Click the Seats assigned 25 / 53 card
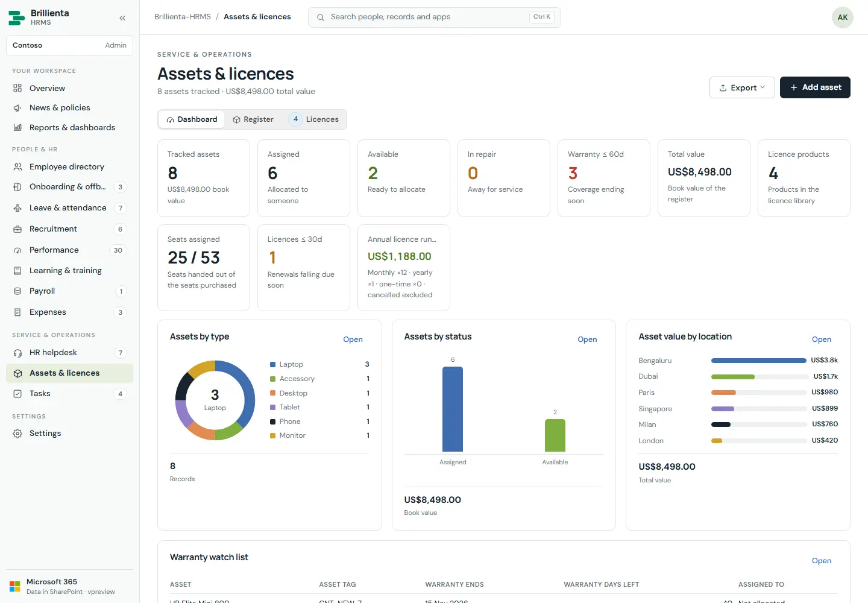This screenshot has width=868, height=603. pos(204,268)
